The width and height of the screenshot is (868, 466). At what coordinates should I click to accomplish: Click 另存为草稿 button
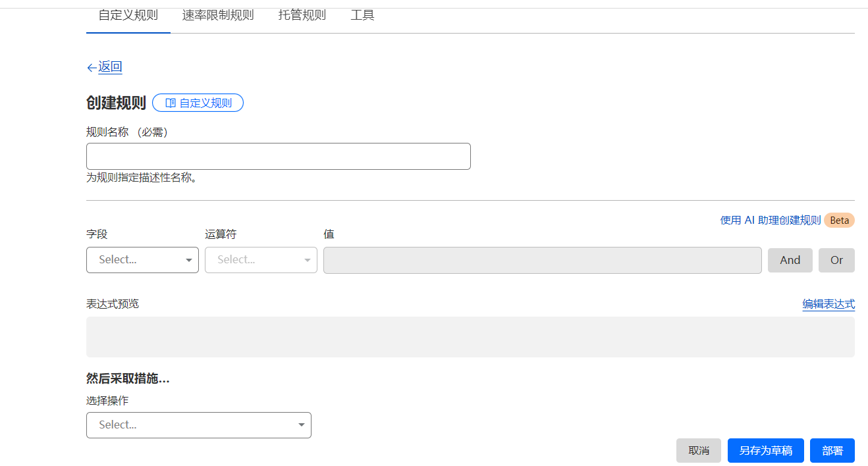coord(765,451)
